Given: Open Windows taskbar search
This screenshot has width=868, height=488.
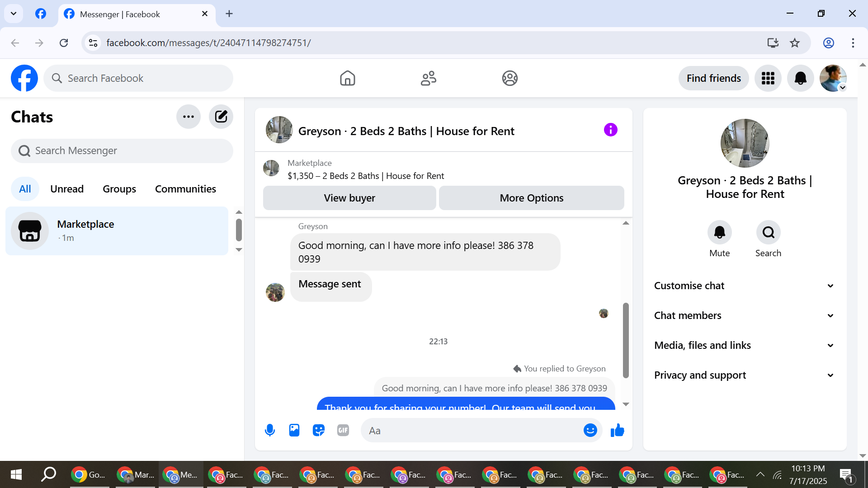Looking at the screenshot, I should coord(48,474).
